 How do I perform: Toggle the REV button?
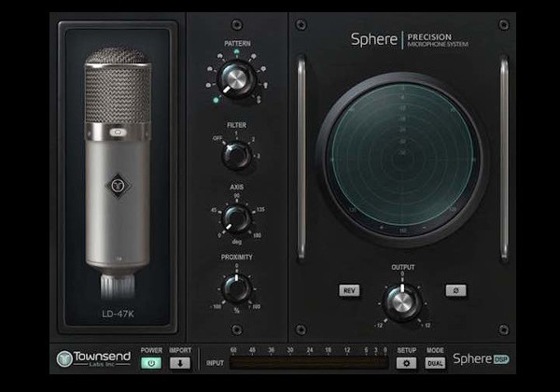click(349, 290)
